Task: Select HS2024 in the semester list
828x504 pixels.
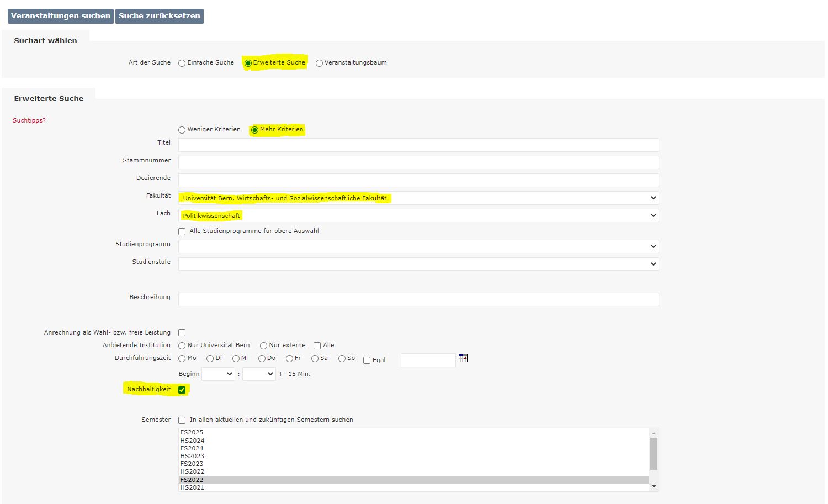Action: click(414, 441)
